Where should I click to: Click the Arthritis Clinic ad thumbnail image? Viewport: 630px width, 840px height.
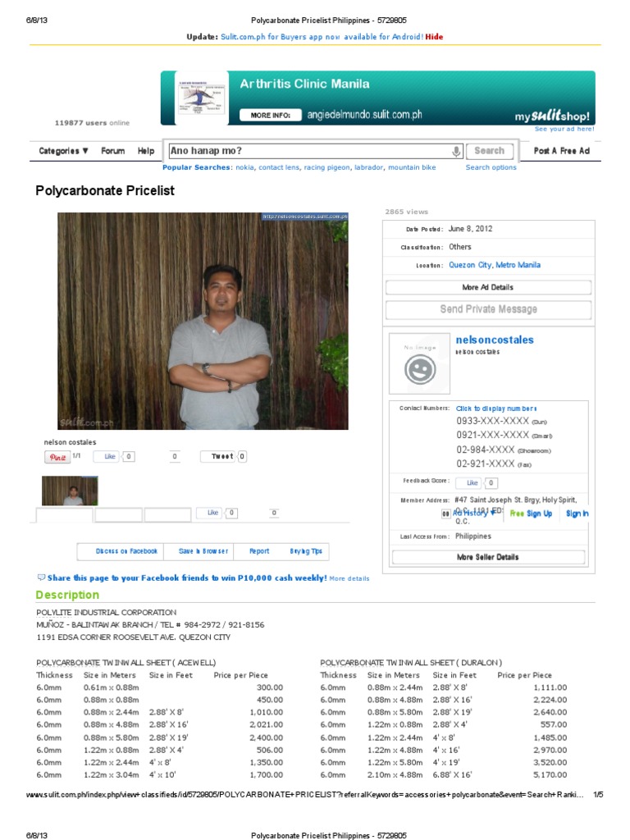point(202,98)
